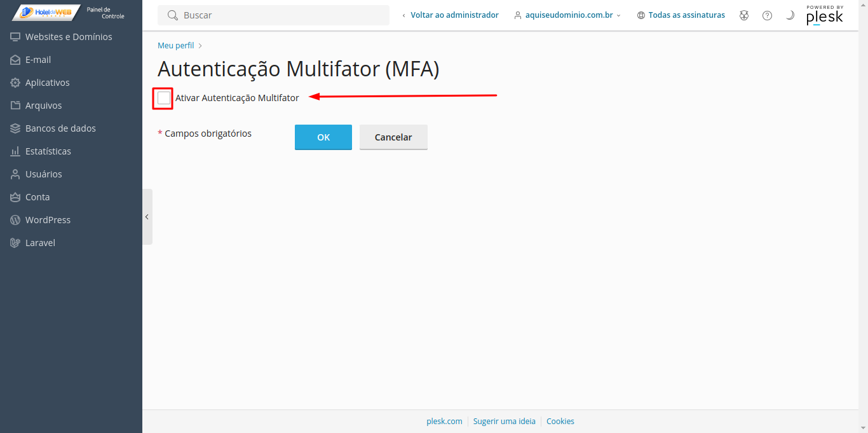Enable the Ativar Autenticação Multifator checkbox
Viewport: 868px width, 433px height.
coord(164,98)
